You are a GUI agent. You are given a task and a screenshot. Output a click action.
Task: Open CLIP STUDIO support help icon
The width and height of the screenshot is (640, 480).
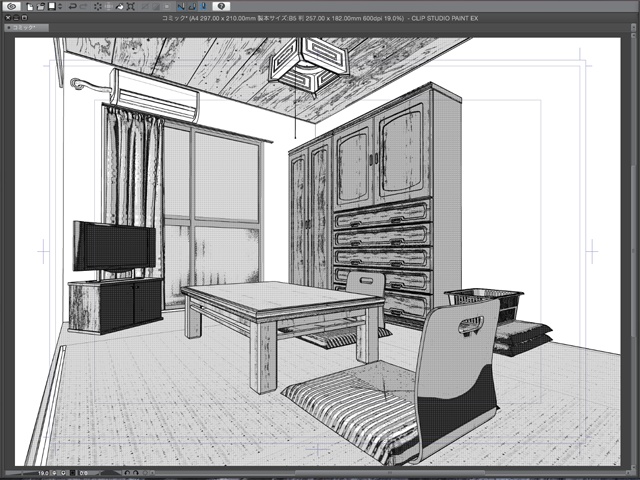click(221, 6)
